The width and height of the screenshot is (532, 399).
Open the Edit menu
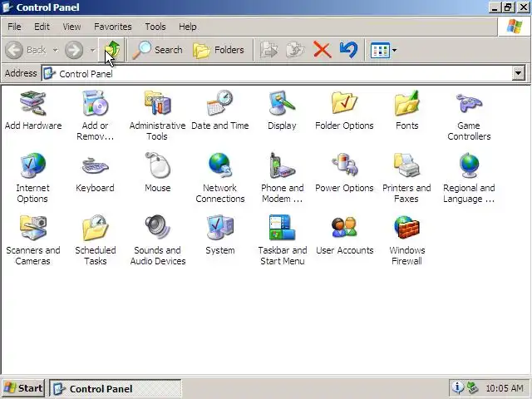pos(42,27)
